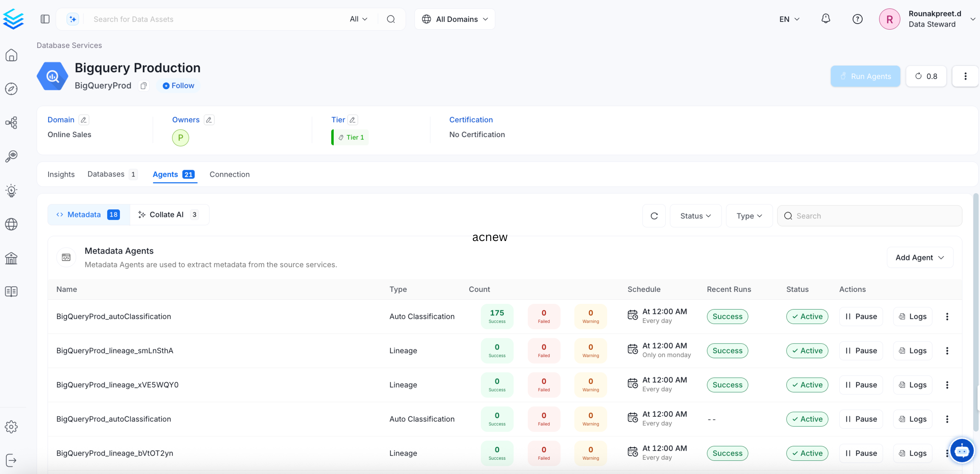
Task: Select the Explore compass icon in the sidebar
Action: [11, 89]
